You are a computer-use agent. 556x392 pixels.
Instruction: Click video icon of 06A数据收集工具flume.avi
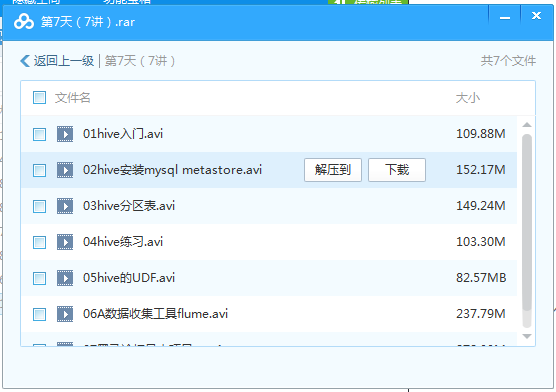(65, 314)
